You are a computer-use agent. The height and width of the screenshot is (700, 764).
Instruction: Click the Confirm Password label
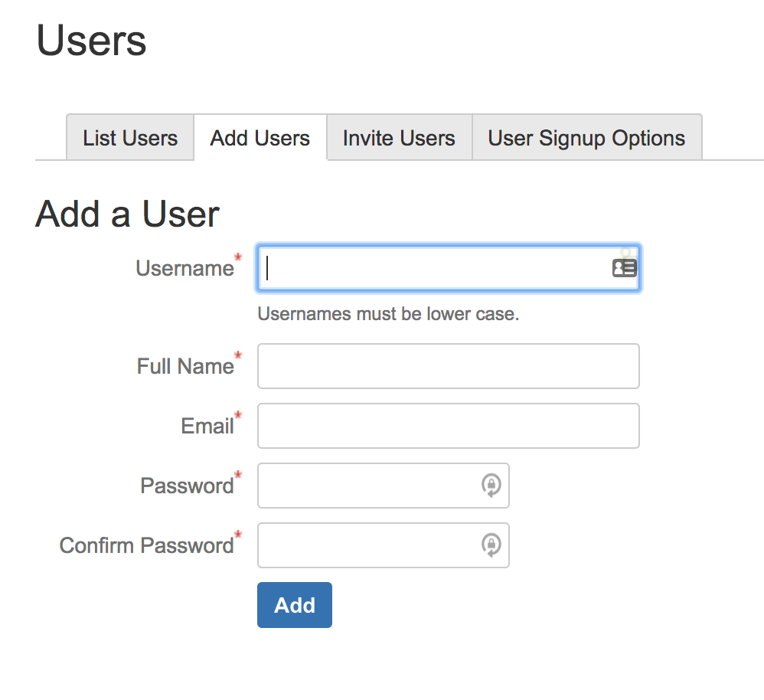pos(146,545)
